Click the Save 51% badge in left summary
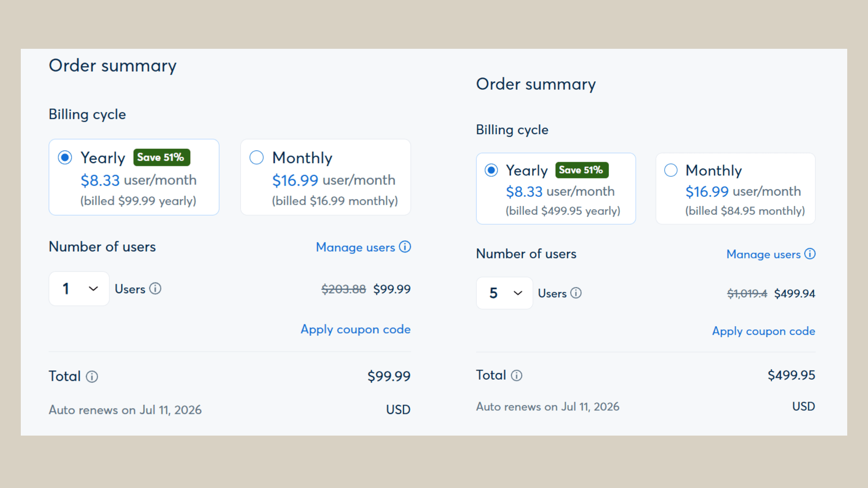The image size is (868, 488). click(x=161, y=157)
